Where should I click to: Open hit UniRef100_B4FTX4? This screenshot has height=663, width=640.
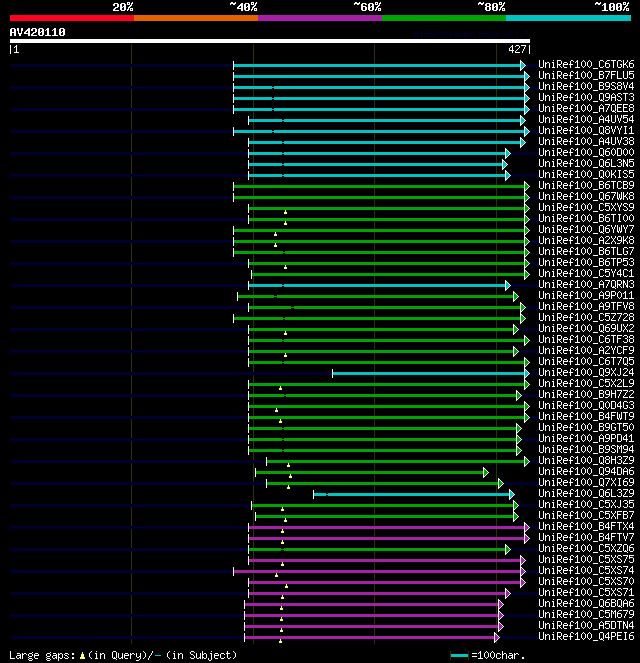[586, 526]
